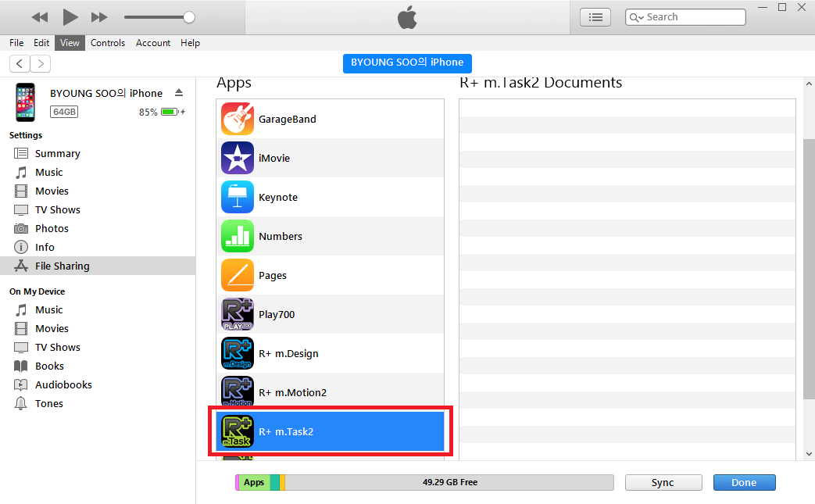Click the iPhone device thumbnail

(x=26, y=102)
